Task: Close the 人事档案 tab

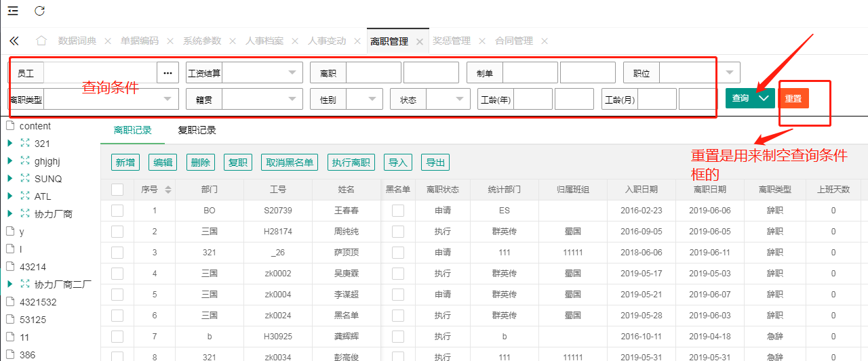Action: point(294,41)
